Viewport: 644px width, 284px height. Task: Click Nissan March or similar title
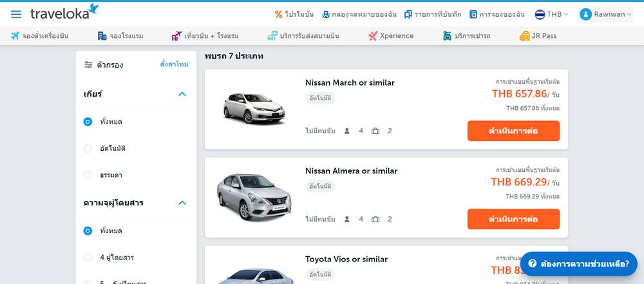(350, 82)
